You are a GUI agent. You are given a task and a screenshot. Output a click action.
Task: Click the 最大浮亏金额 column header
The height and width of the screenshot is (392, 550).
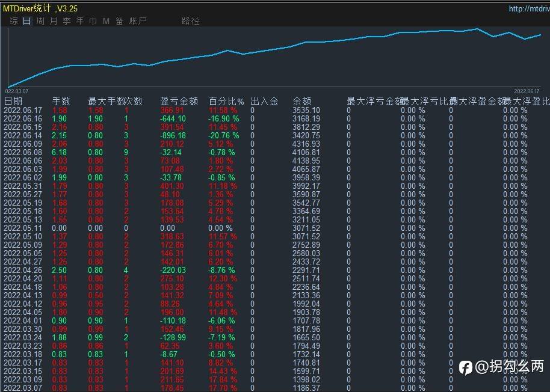[374, 101]
